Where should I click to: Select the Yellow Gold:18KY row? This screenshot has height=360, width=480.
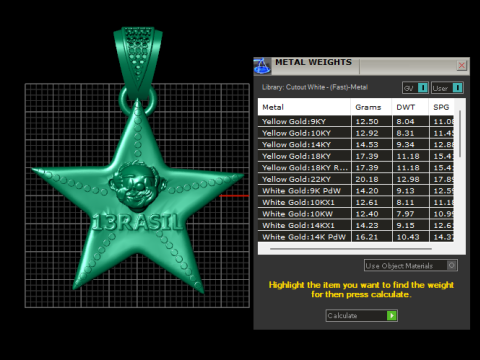(x=356, y=156)
